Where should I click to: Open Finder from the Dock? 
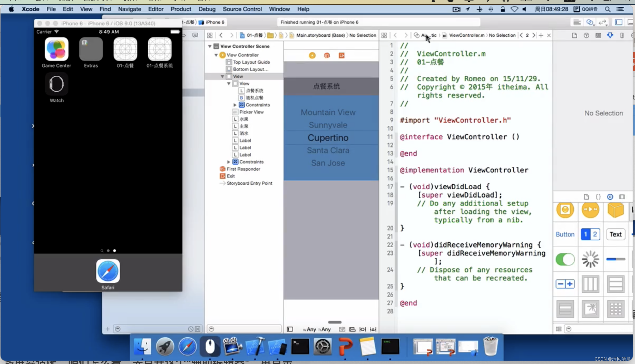[142, 346]
